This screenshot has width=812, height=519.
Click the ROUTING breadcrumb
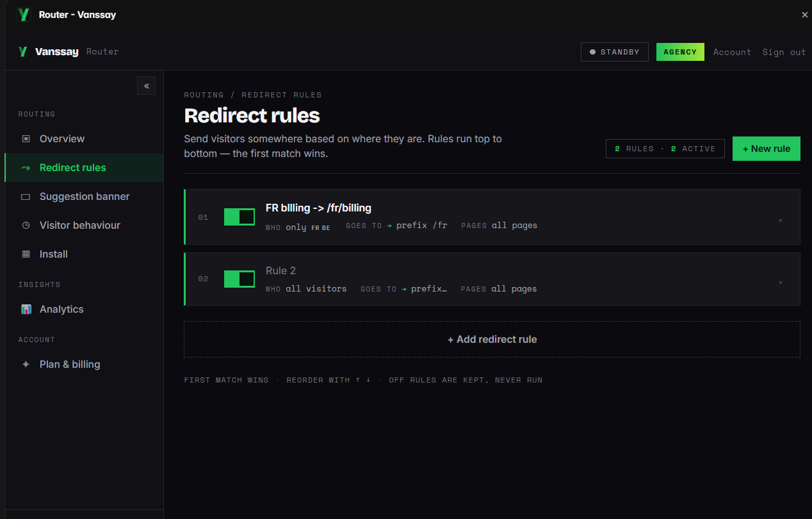point(204,95)
